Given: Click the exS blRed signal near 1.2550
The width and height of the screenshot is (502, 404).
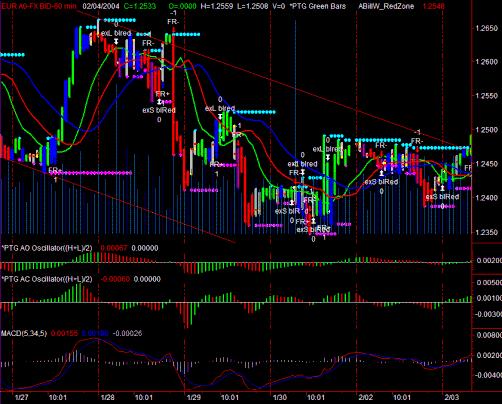Looking at the screenshot, I should pyautogui.click(x=159, y=110).
